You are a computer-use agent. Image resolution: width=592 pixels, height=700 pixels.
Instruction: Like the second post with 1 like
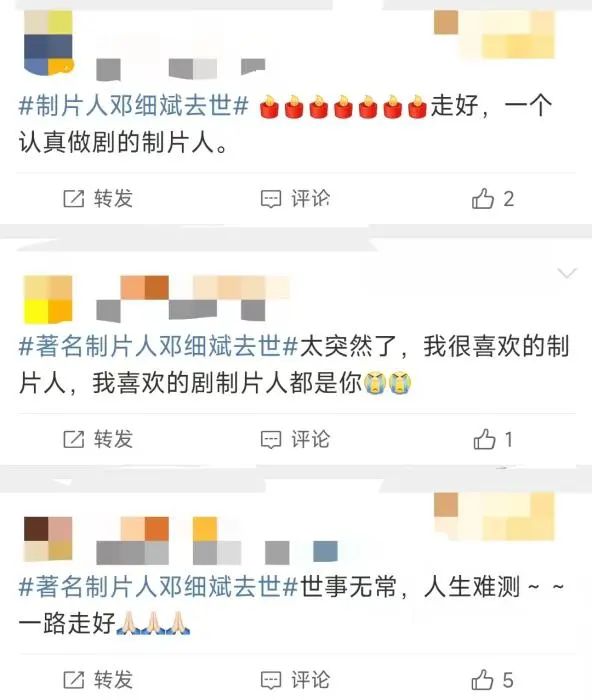coord(484,439)
